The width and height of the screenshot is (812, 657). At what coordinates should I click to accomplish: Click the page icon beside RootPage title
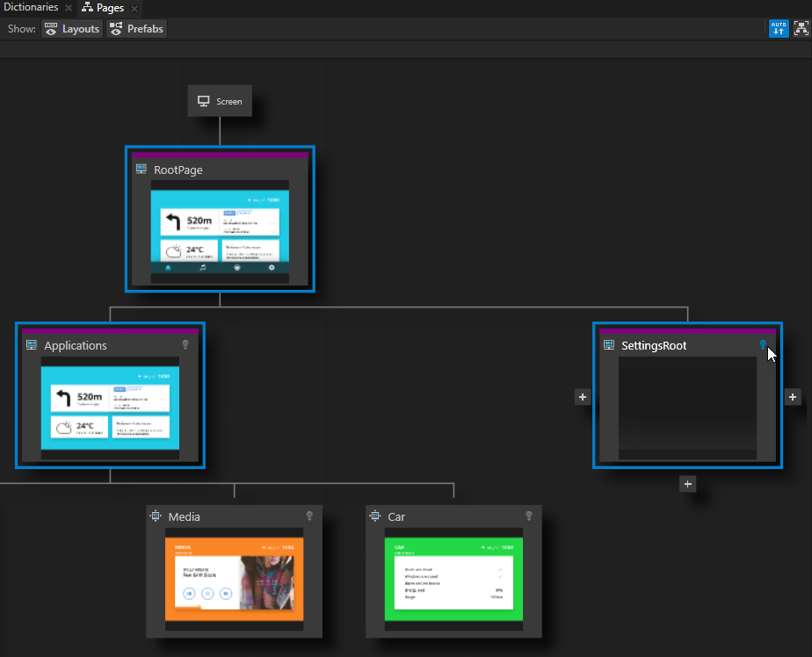point(141,170)
